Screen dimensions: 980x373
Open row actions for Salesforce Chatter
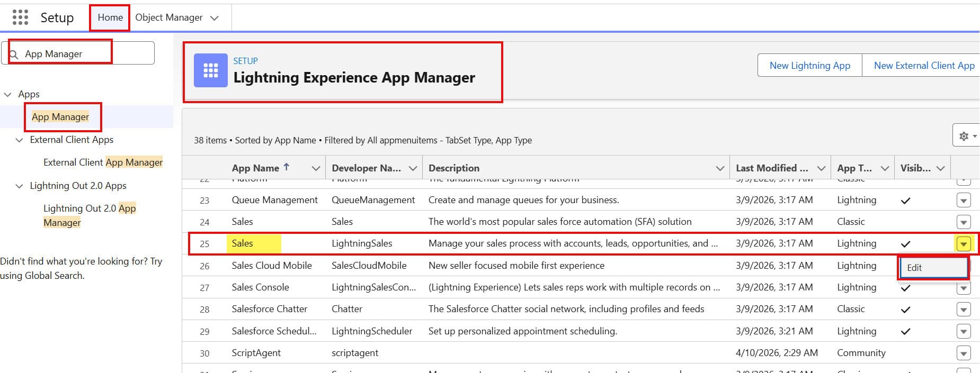[x=964, y=310]
